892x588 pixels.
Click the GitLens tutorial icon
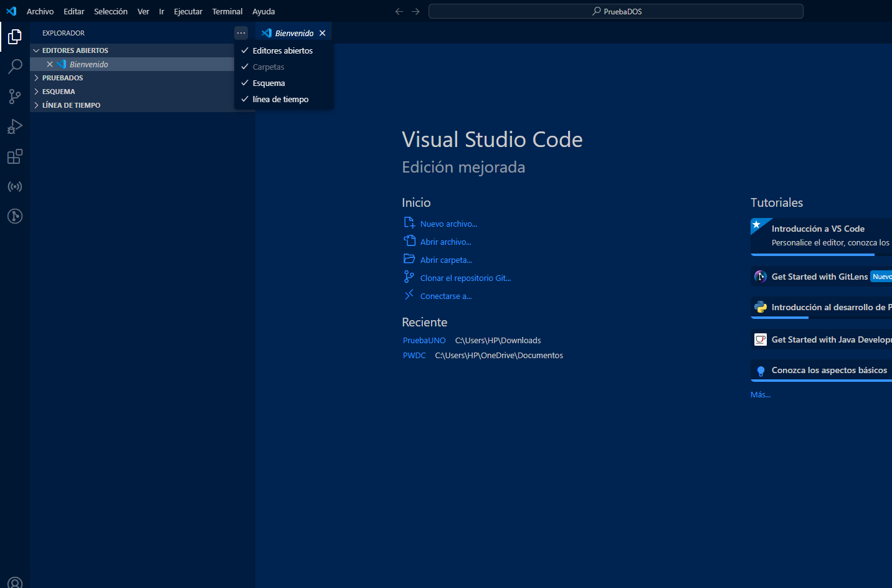761,277
